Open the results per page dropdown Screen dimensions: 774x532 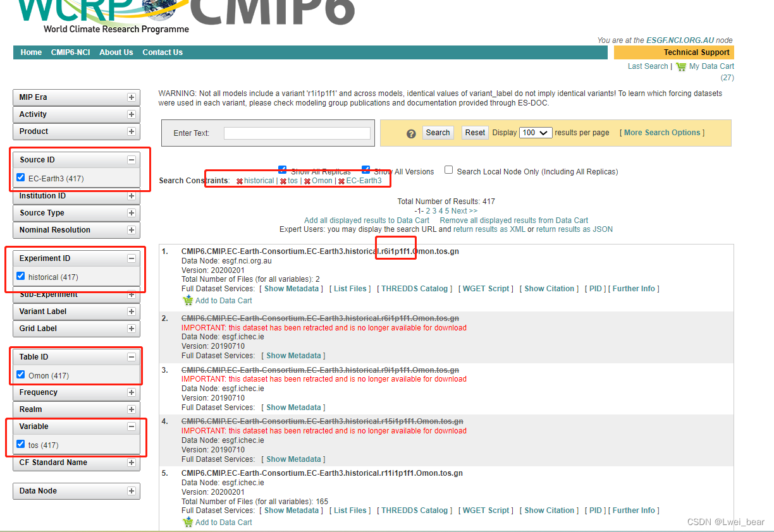click(536, 133)
